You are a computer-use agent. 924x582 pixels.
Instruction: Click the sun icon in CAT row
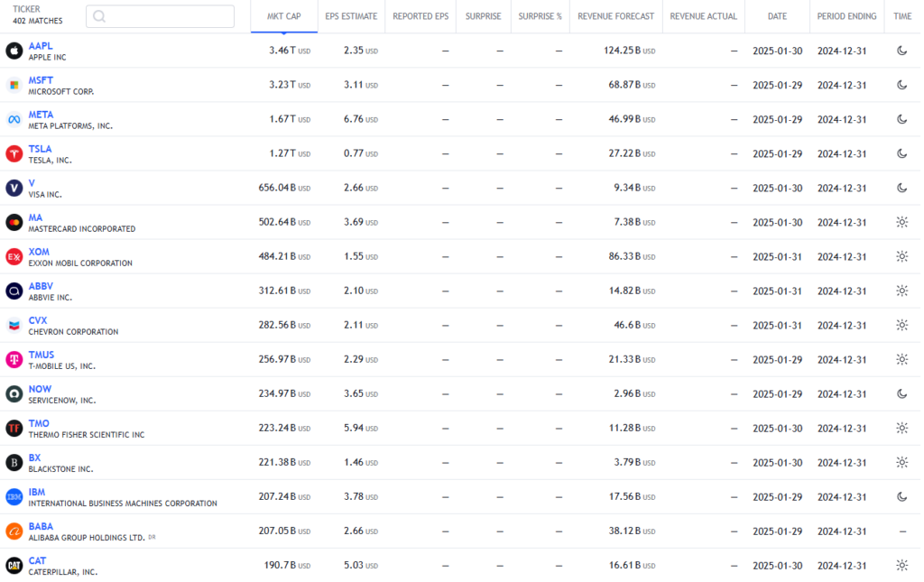click(901, 565)
